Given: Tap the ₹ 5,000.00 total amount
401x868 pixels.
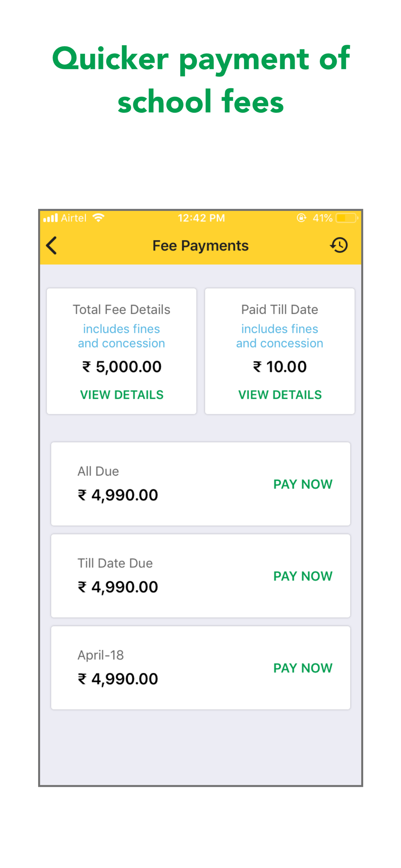Looking at the screenshot, I should [122, 367].
